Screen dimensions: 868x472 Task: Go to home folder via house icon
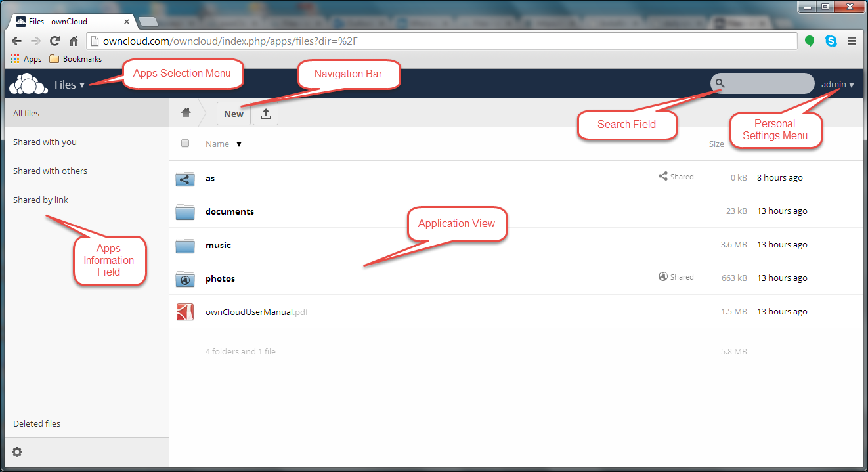[186, 113]
